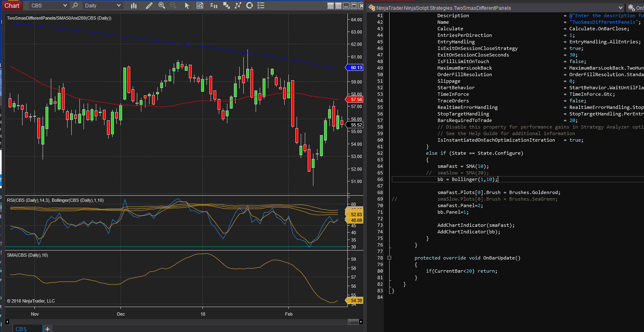Click the red Chart label button
This screenshot has width=644, height=332.
pos(12,5)
